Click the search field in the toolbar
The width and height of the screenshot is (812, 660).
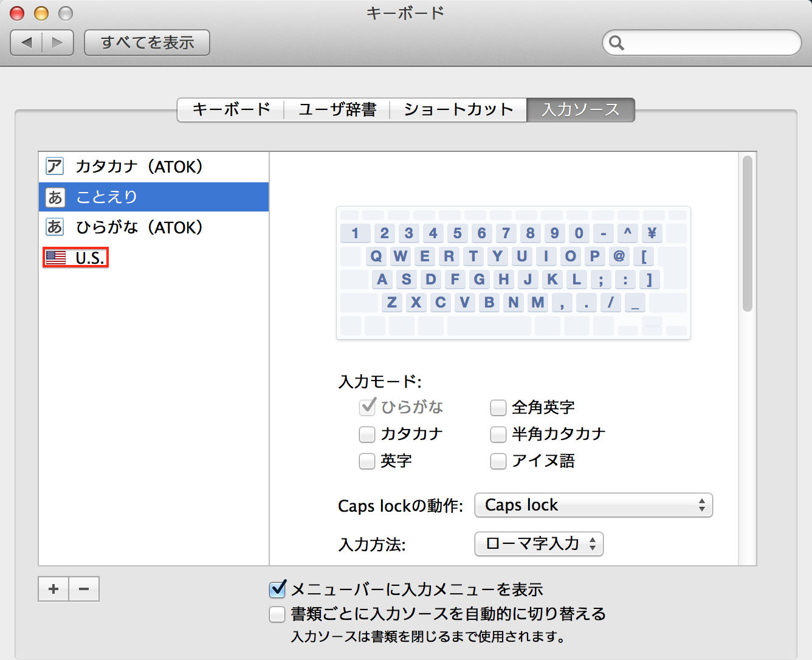(708, 43)
